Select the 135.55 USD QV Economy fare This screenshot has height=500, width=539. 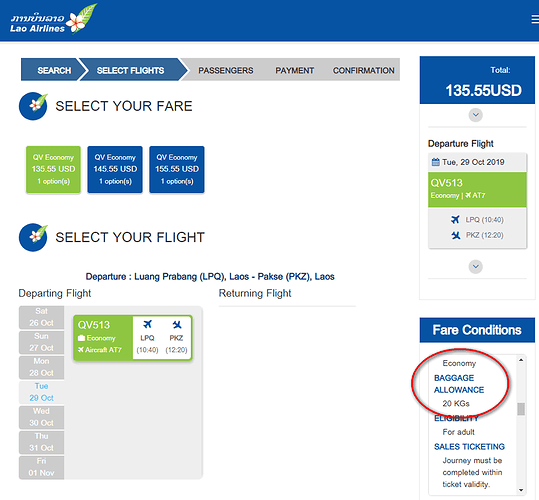(x=53, y=169)
